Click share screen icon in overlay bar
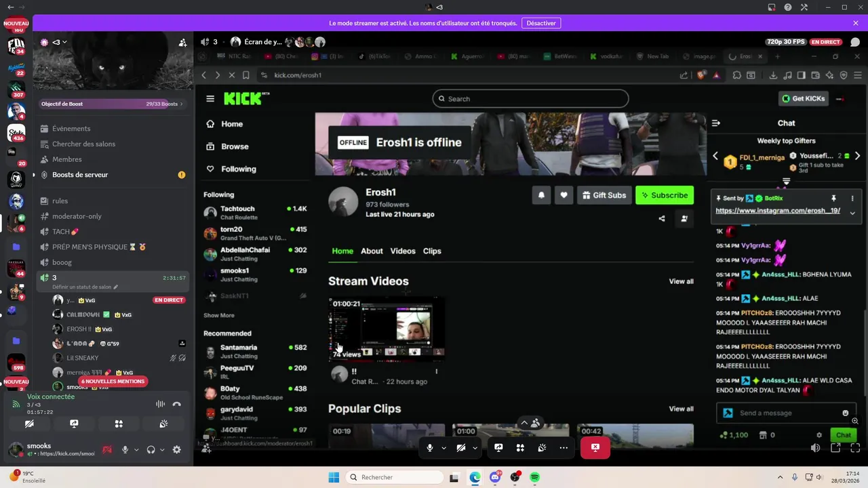 [x=498, y=447]
